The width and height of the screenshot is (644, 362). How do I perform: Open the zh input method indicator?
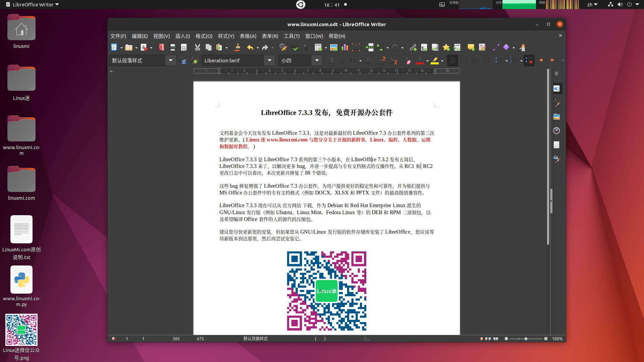pos(592,5)
